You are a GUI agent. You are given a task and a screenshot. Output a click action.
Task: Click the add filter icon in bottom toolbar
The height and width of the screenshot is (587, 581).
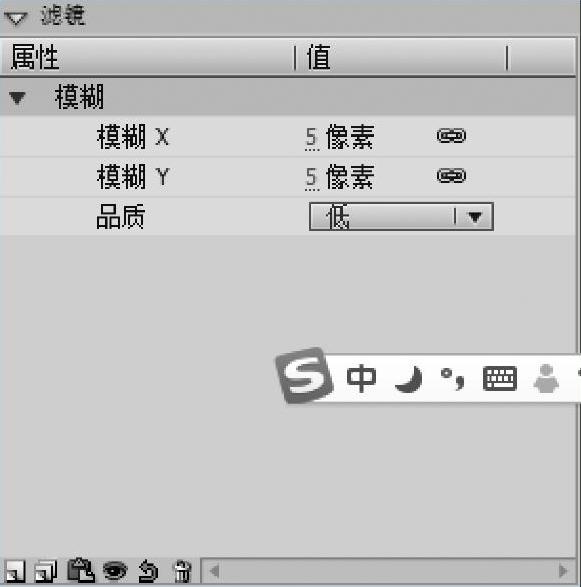tap(14, 571)
